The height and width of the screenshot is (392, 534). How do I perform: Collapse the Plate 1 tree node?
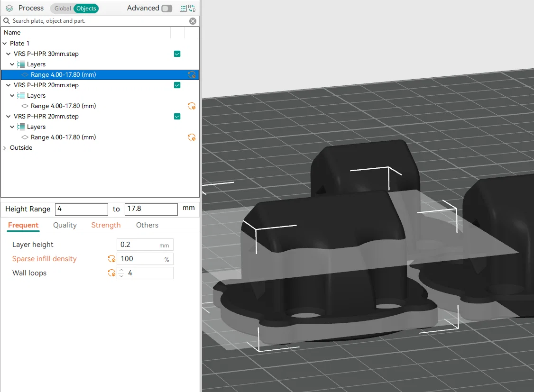pos(5,44)
